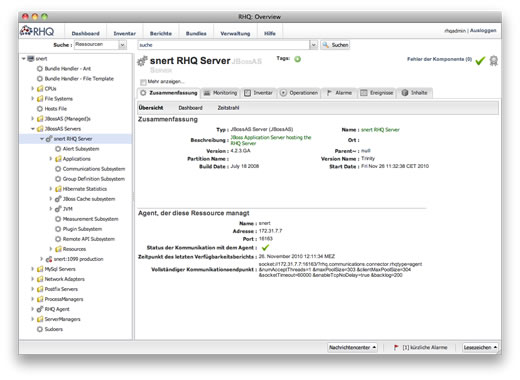
Task: Click the Hosts File resource icon
Action: [40, 109]
